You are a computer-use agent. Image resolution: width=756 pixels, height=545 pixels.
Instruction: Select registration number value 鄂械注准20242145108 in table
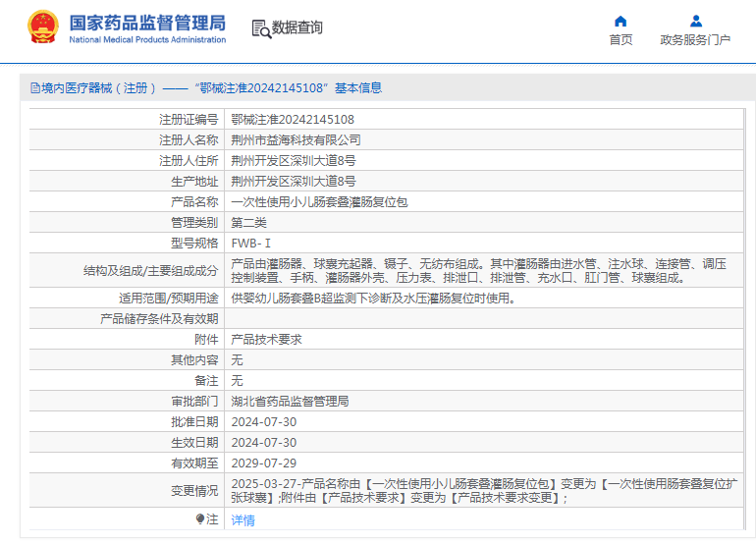click(293, 119)
